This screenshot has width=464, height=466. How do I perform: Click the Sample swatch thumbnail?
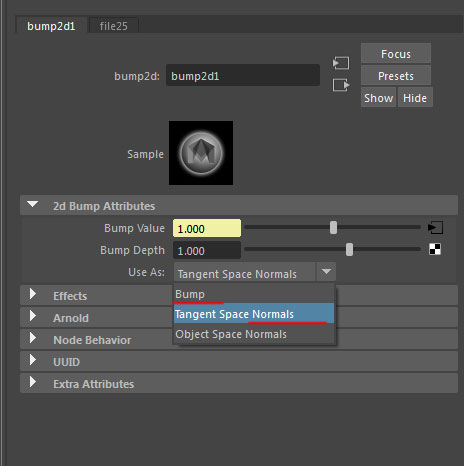tap(201, 153)
